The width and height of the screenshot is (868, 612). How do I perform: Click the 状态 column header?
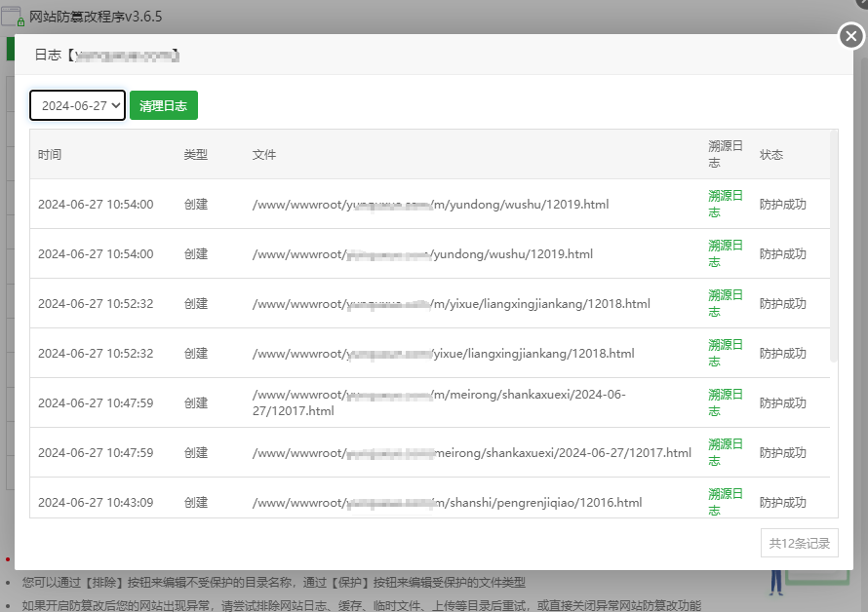[x=771, y=154]
